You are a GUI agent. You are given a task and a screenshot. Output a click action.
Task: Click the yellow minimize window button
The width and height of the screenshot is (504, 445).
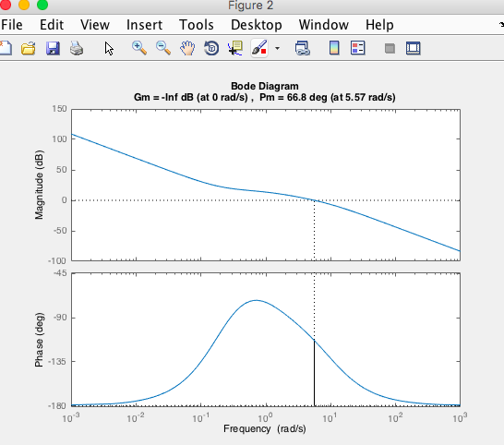(24, 5)
